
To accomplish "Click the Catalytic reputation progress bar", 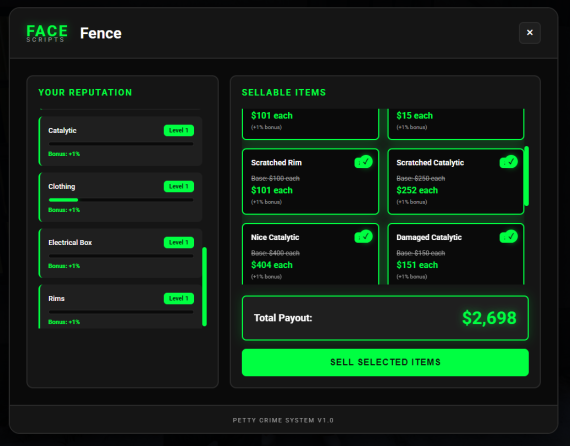I will pos(121,144).
